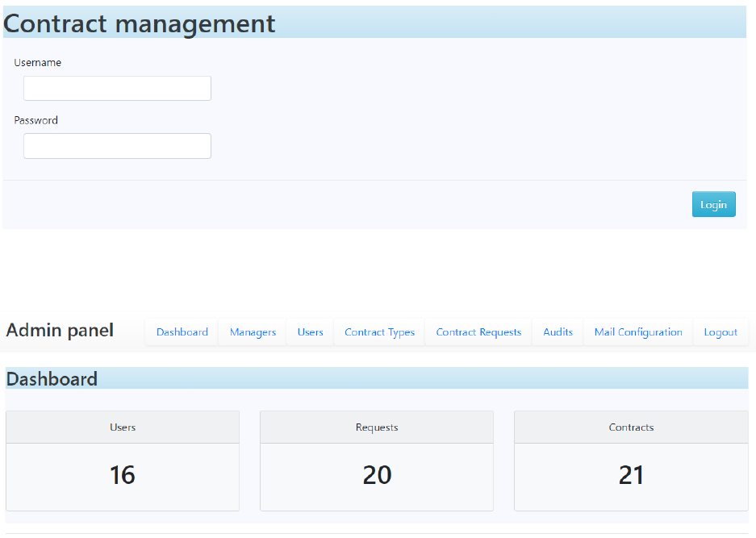The width and height of the screenshot is (756, 538).
Task: Click the Contract management heading
Action: [x=140, y=23]
